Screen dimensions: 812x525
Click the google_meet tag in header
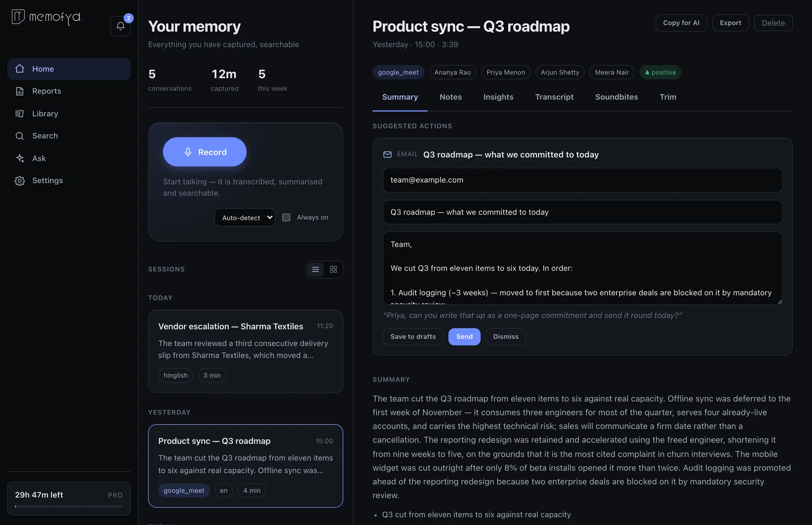tap(398, 72)
